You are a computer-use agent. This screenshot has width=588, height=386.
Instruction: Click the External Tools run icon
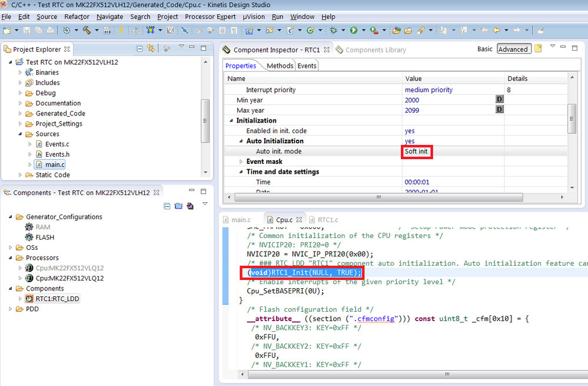click(x=374, y=31)
